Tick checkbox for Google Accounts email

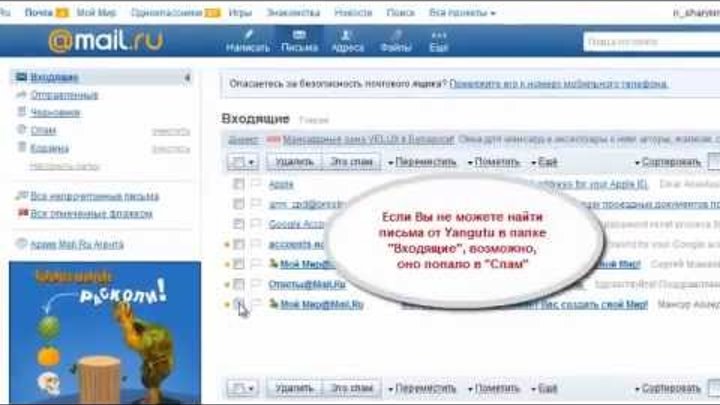(238, 224)
